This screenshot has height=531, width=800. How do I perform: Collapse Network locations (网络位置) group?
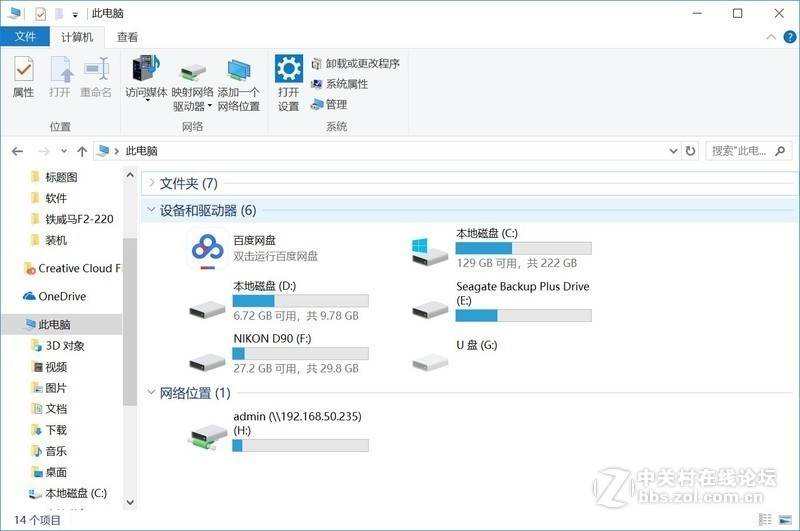(152, 392)
